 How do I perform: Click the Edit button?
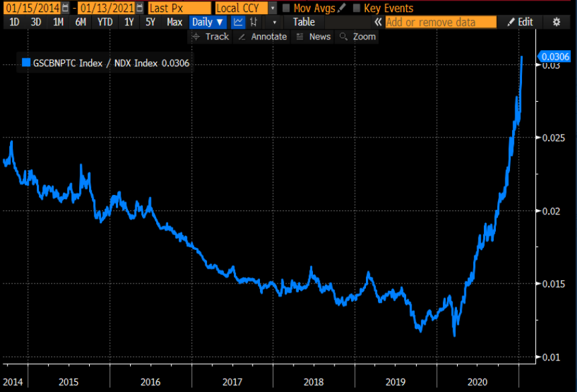tap(520, 22)
